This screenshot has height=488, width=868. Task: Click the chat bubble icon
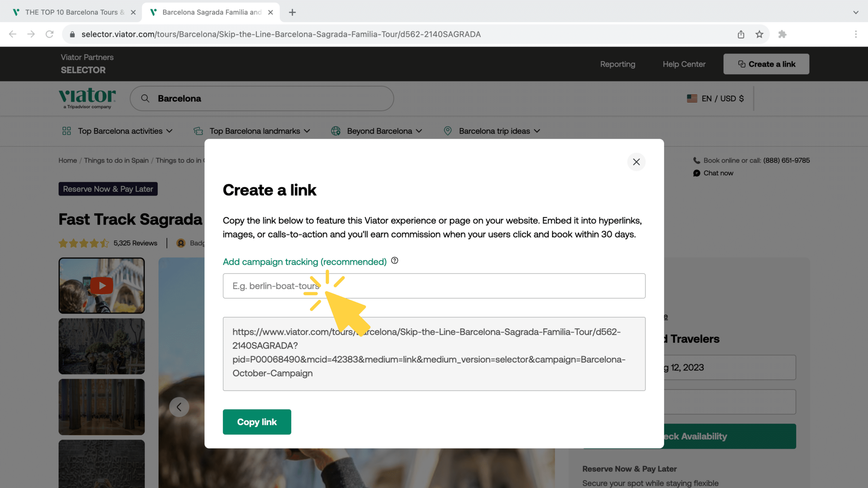tap(696, 173)
